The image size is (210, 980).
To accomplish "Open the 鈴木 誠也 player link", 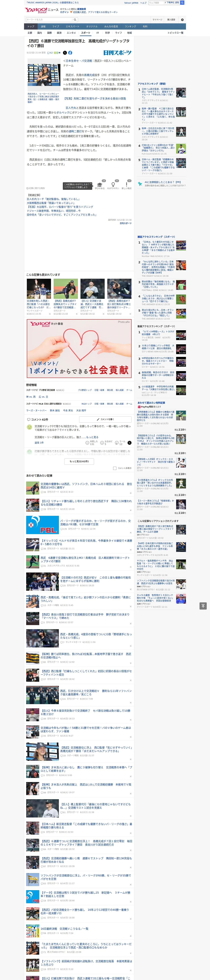I will (55, 410).
